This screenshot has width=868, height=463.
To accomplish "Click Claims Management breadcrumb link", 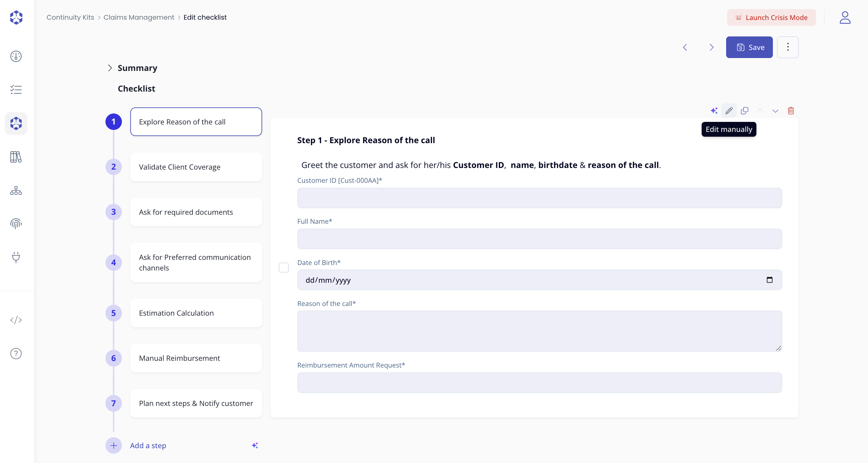I will tap(139, 17).
